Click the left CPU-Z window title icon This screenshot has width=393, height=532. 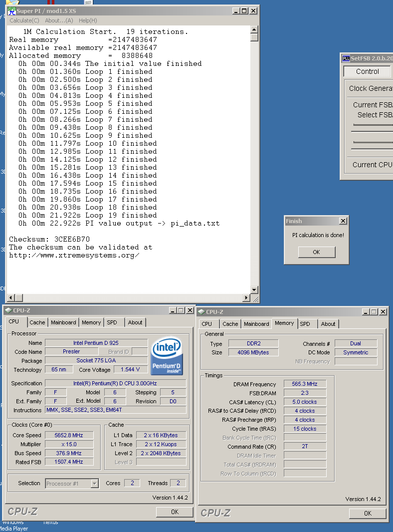pyautogui.click(x=8, y=310)
